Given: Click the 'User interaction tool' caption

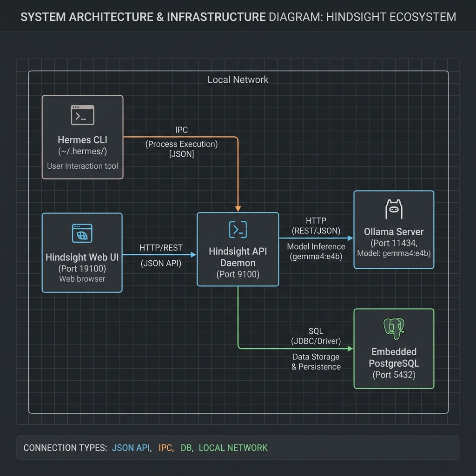Looking at the screenshot, I should (82, 166).
